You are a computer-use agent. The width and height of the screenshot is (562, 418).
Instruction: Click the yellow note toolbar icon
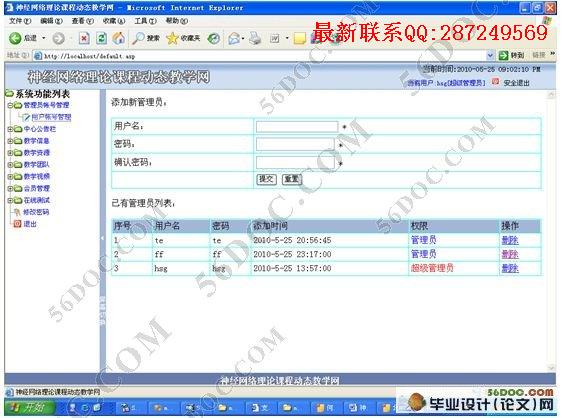pos(299,38)
